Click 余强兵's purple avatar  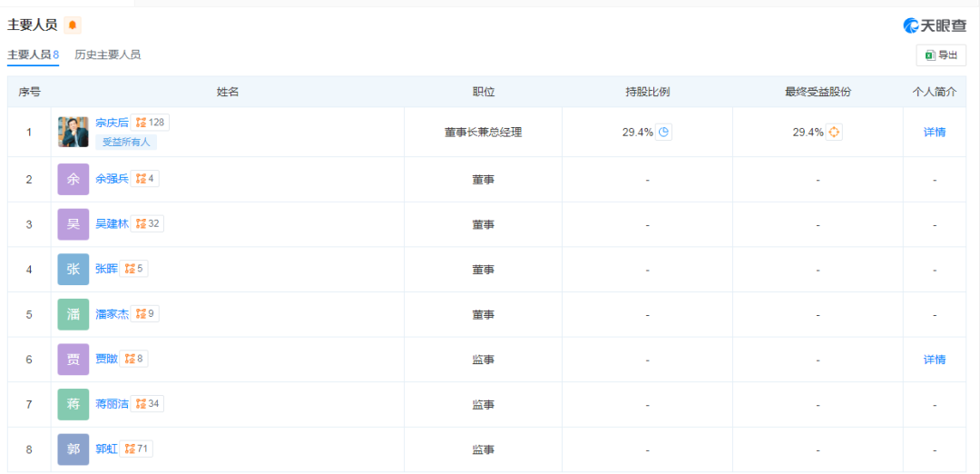(x=73, y=180)
